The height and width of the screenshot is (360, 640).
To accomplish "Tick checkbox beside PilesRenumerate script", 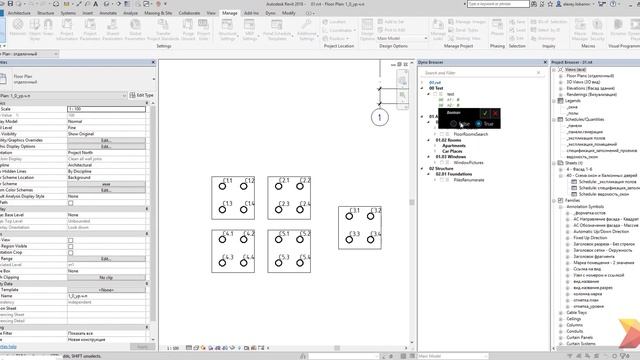I will click(441, 180).
